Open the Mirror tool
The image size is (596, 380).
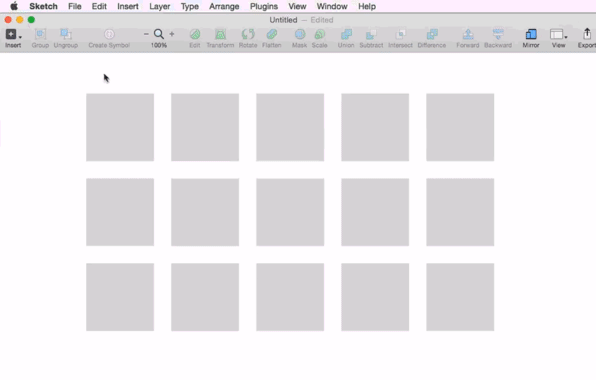point(531,34)
